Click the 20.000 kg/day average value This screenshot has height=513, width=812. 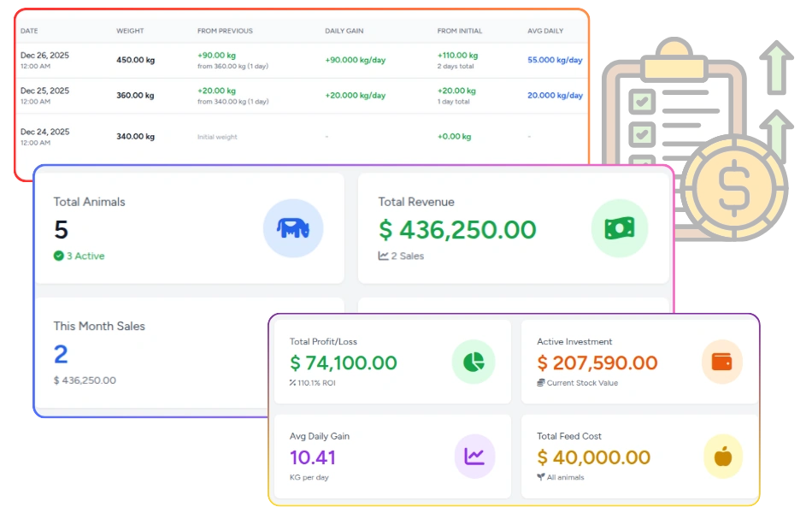(555, 96)
